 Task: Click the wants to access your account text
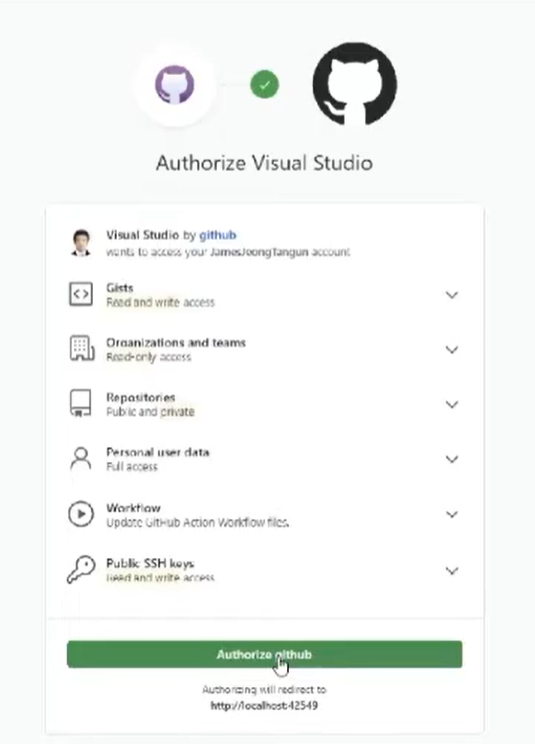point(228,251)
